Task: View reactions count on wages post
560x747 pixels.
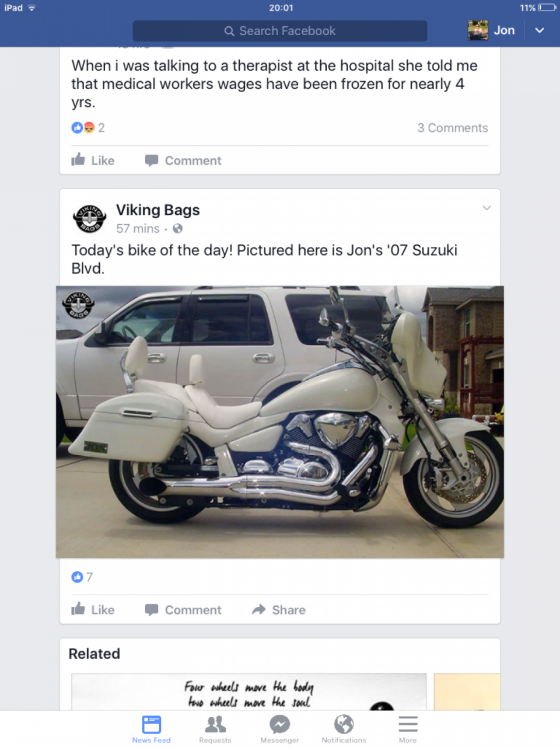Action: click(x=88, y=128)
